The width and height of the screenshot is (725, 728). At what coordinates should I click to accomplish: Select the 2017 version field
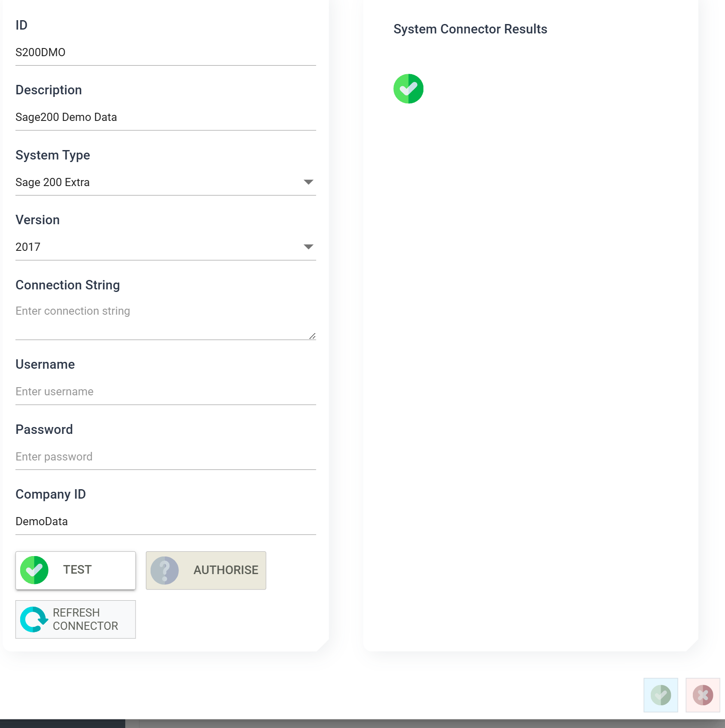(166, 247)
